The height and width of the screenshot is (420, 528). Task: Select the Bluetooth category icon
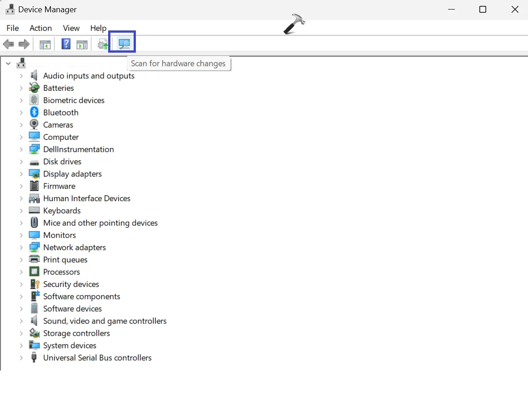(x=34, y=113)
